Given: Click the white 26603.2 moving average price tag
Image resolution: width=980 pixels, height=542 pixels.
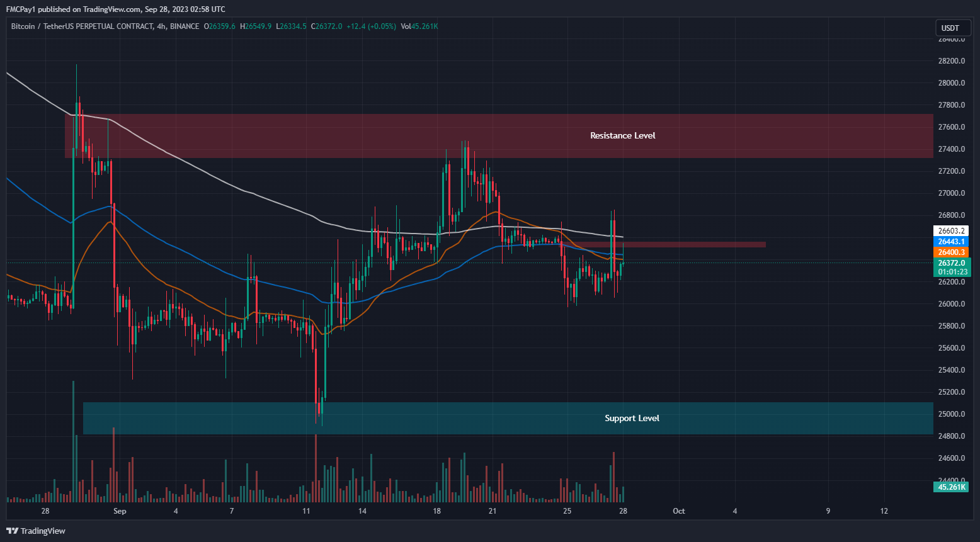Looking at the screenshot, I should 951,231.
